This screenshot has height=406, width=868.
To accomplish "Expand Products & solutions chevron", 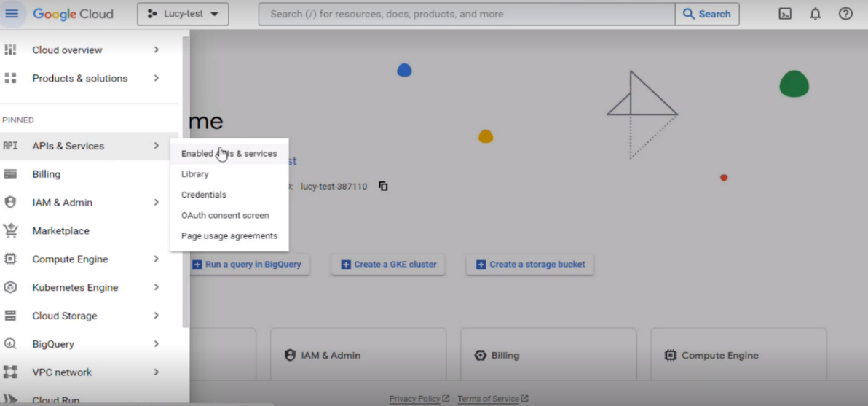I will (156, 78).
